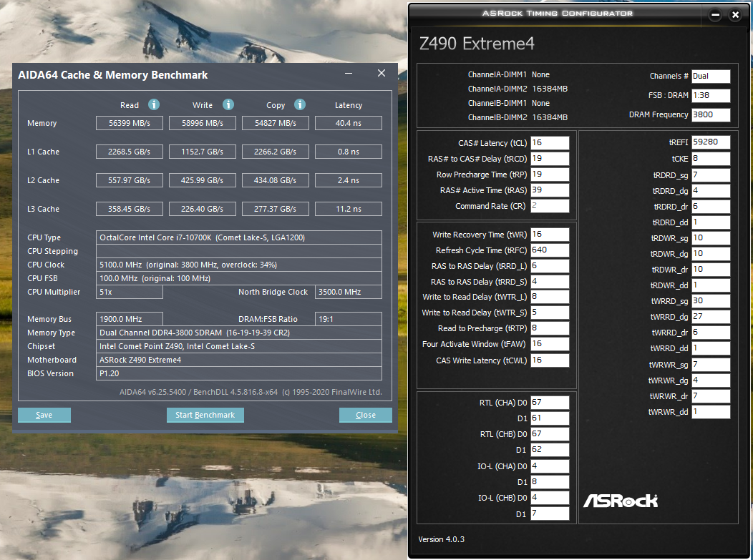Click the tWRRD_sg field showing 30
This screenshot has height=560, width=753.
pyautogui.click(x=711, y=301)
